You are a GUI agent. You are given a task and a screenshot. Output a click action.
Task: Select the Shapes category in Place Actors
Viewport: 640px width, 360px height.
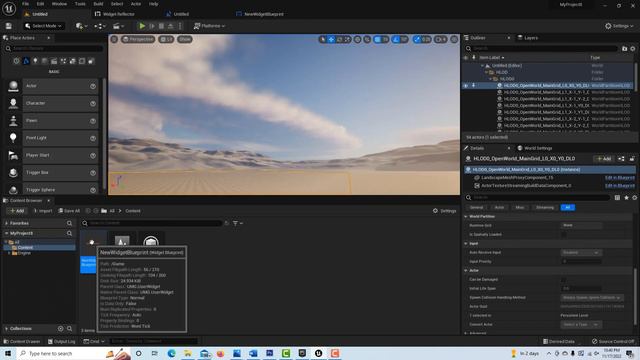(x=44, y=61)
